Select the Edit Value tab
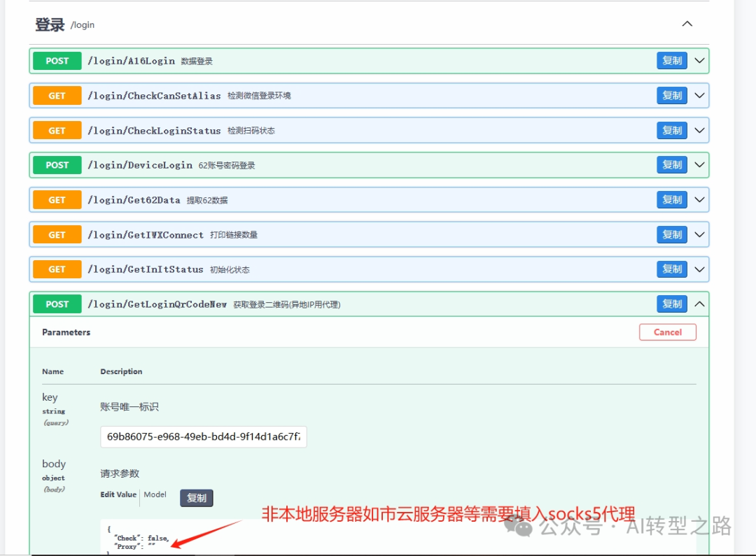 pyautogui.click(x=117, y=495)
